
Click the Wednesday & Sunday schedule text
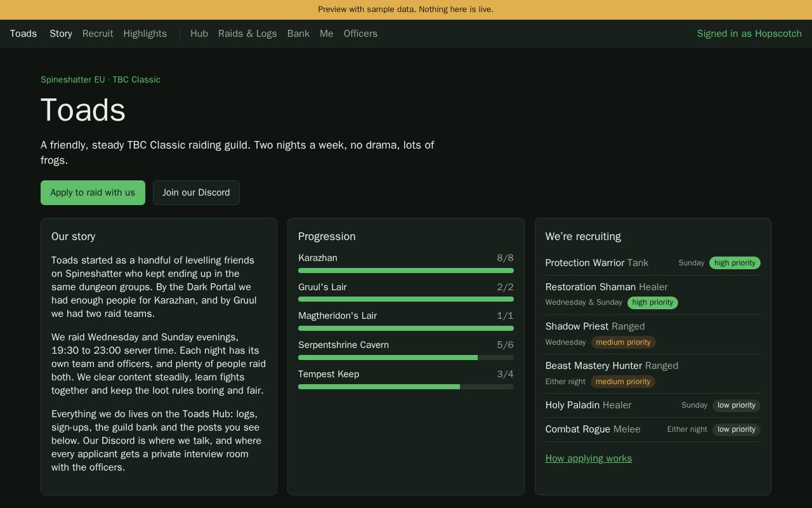coord(584,302)
